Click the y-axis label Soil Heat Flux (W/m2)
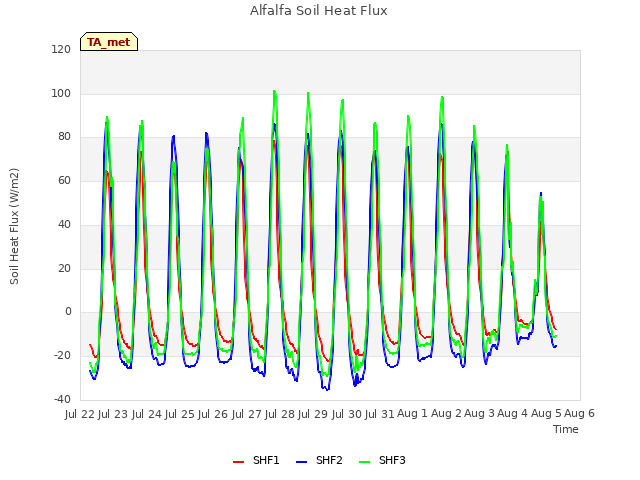Image resolution: width=640 pixels, height=480 pixels. [14, 226]
